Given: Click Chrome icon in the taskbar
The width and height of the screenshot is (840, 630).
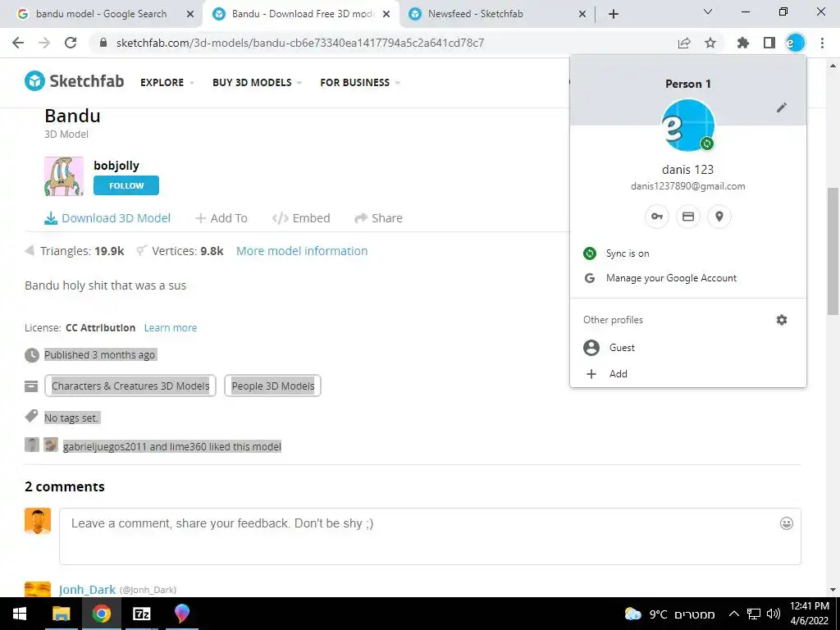Looking at the screenshot, I should [101, 614].
